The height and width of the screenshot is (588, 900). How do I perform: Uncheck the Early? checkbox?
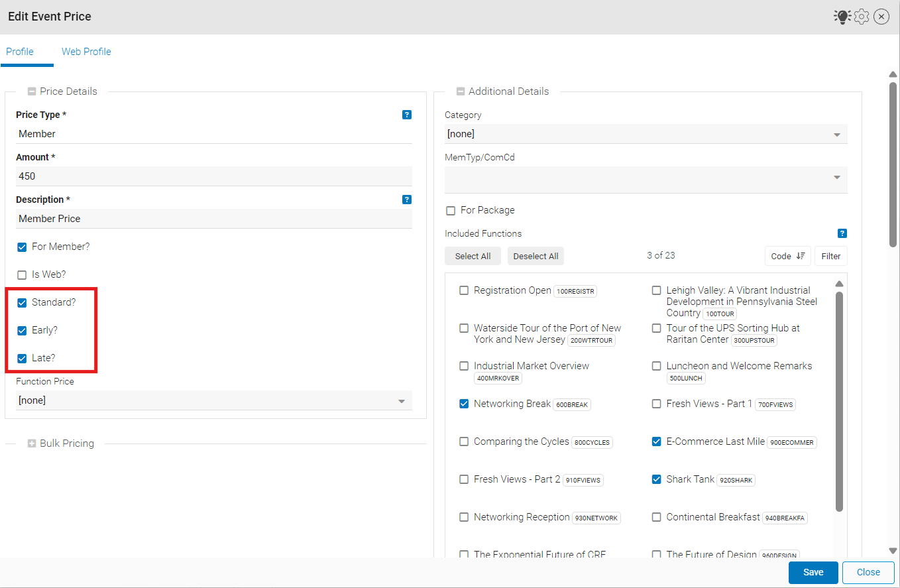point(22,331)
